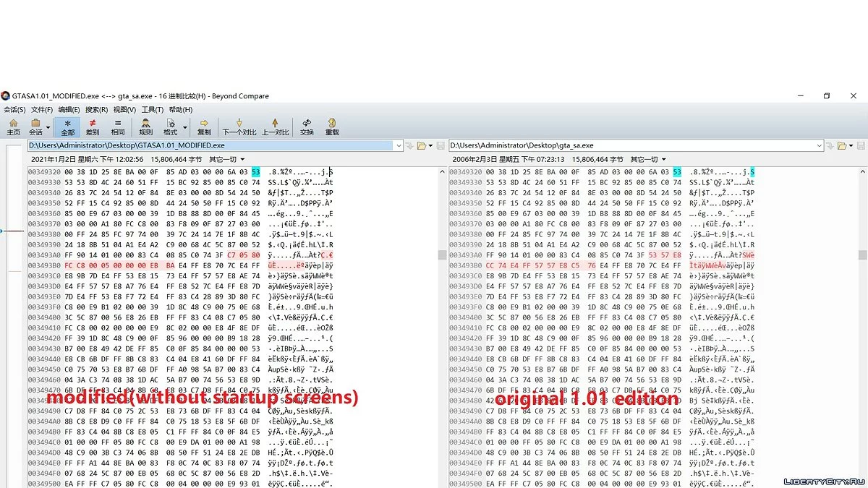
Task: Select left pane row at offset 003493A0
Action: click(x=181, y=254)
